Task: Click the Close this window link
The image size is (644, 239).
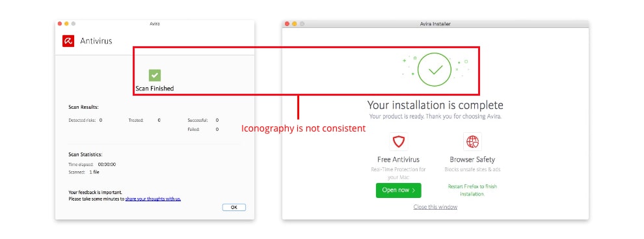Action: [x=435, y=207]
